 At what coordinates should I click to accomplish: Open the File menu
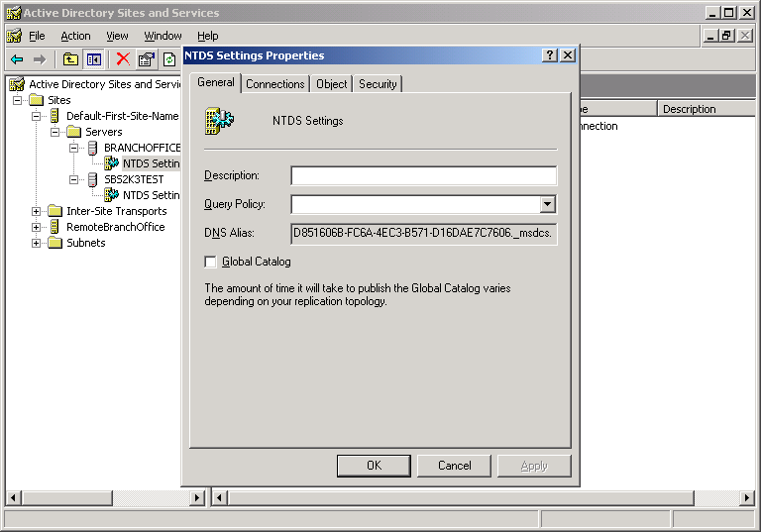pyautogui.click(x=37, y=36)
